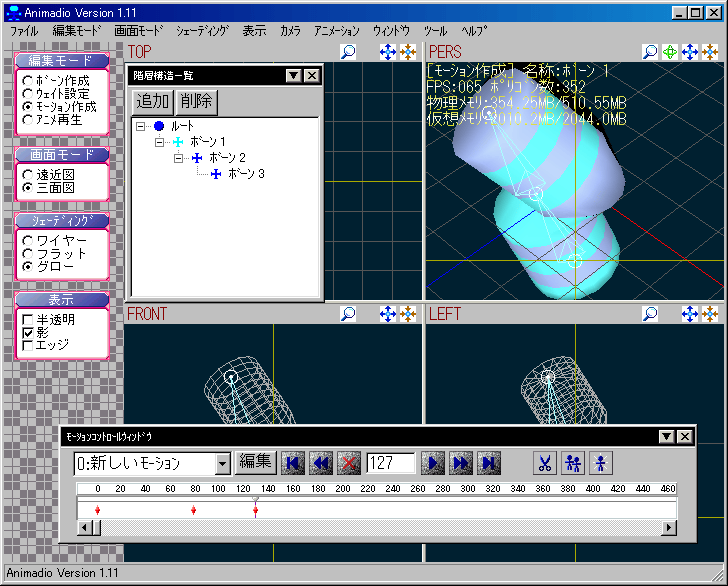Click the timeline playhead handle at 127

coord(255,499)
